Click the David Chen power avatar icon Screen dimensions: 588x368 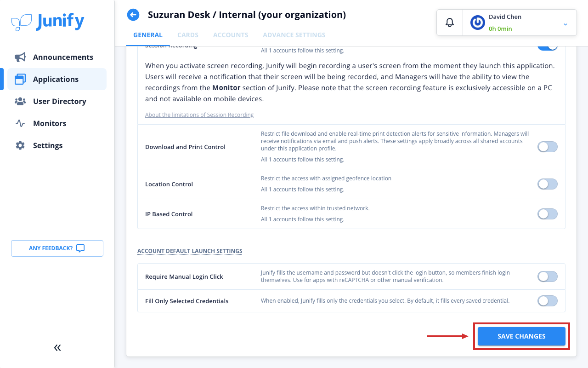point(478,23)
